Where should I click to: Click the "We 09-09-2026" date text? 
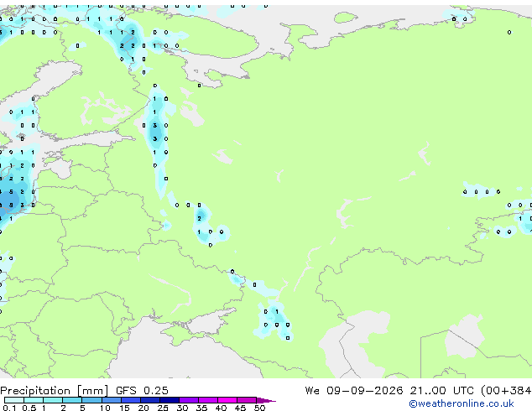coord(354,391)
